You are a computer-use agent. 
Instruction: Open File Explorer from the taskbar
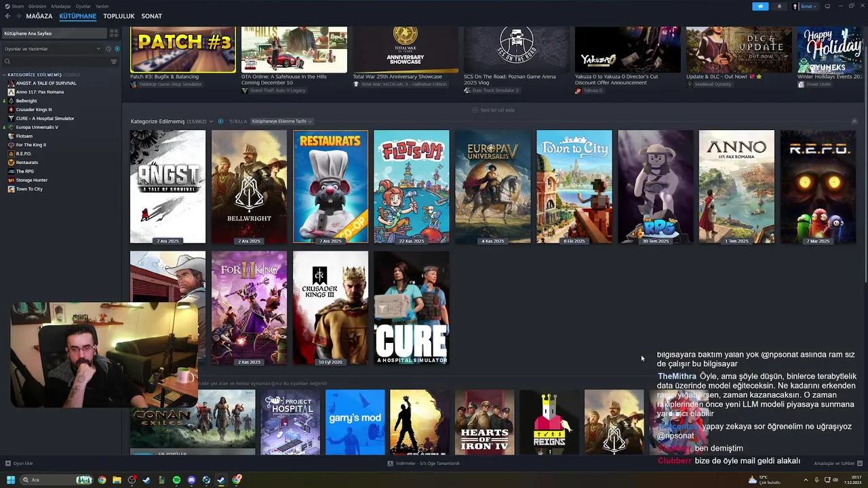tap(117, 480)
